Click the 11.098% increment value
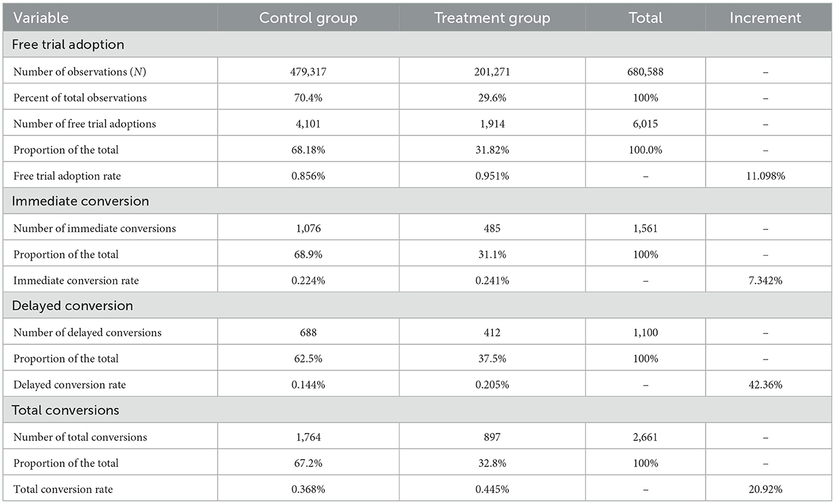The height and width of the screenshot is (504, 835). (x=768, y=176)
